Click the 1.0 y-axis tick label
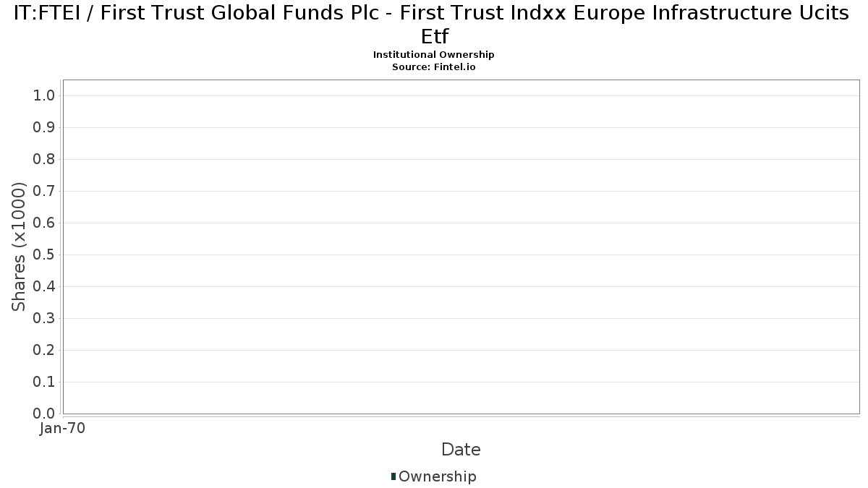The width and height of the screenshot is (868, 488). [45, 96]
